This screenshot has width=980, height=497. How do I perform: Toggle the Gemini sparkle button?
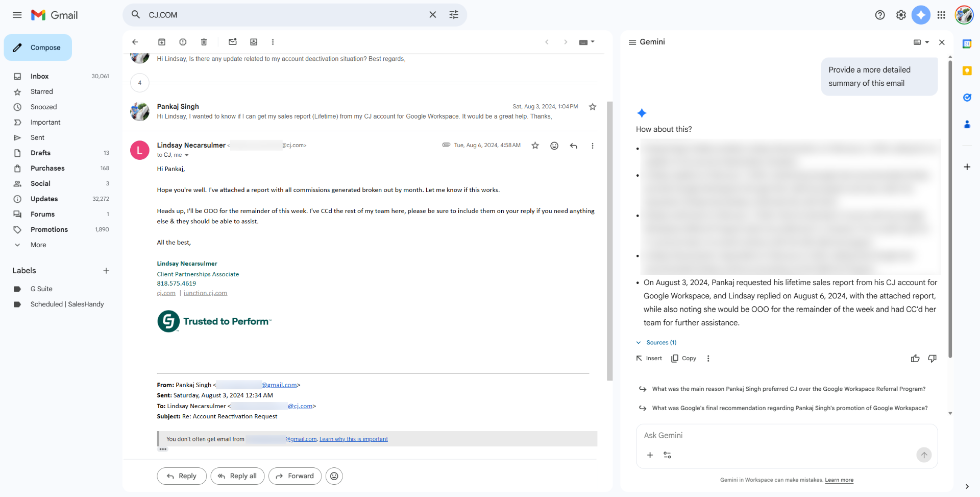[x=921, y=15]
